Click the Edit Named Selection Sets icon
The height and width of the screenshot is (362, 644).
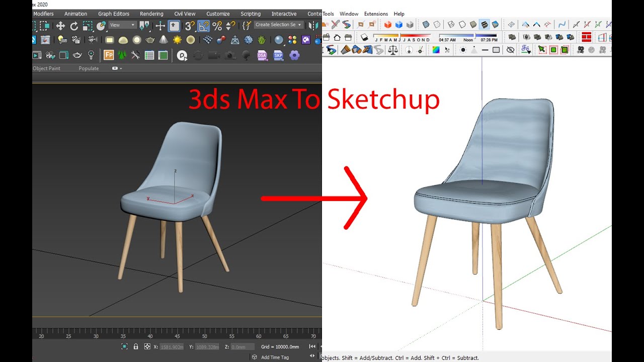(247, 26)
